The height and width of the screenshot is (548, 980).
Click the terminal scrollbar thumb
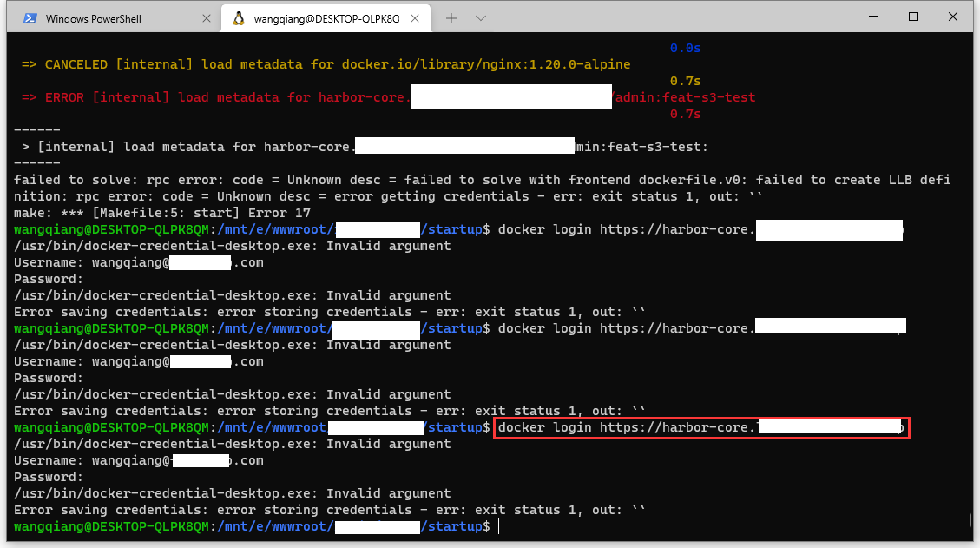pyautogui.click(x=970, y=520)
